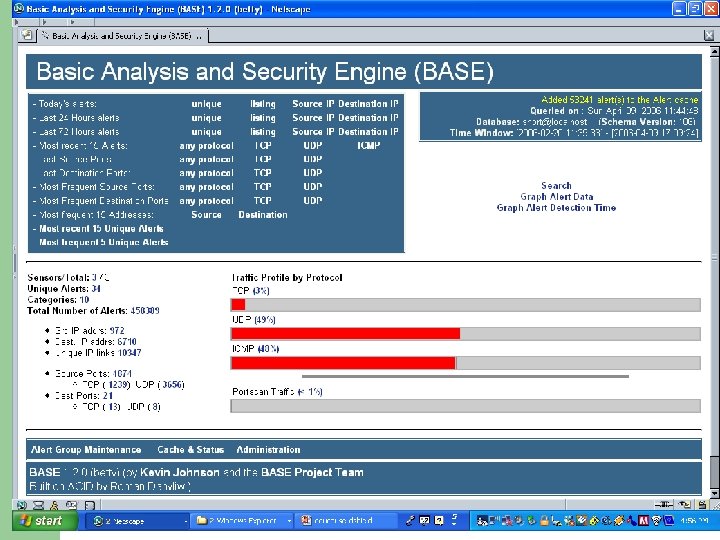Show TCP for Last Source Ports
This screenshot has height=540, width=720.
click(x=263, y=159)
